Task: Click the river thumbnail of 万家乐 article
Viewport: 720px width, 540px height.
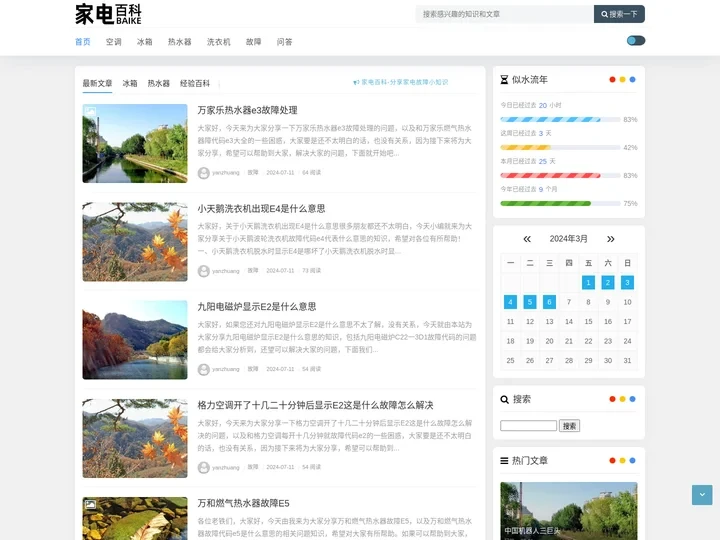Action: pyautogui.click(x=135, y=143)
